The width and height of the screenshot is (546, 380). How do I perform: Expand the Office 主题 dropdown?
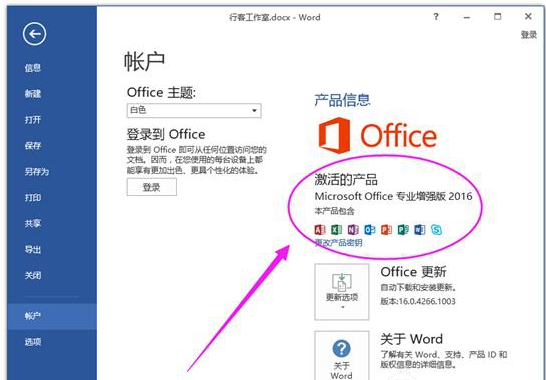(x=194, y=111)
